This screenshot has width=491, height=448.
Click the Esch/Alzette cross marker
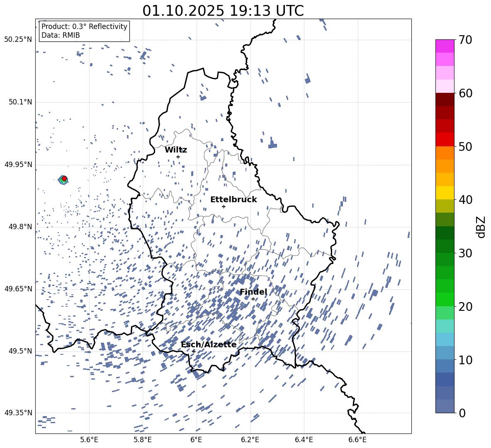point(194,351)
